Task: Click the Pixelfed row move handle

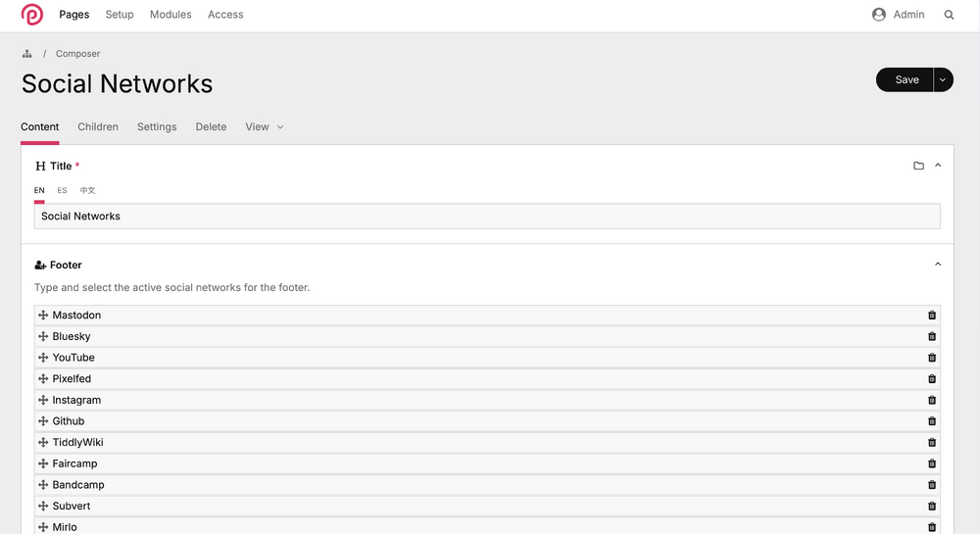Action: (43, 379)
